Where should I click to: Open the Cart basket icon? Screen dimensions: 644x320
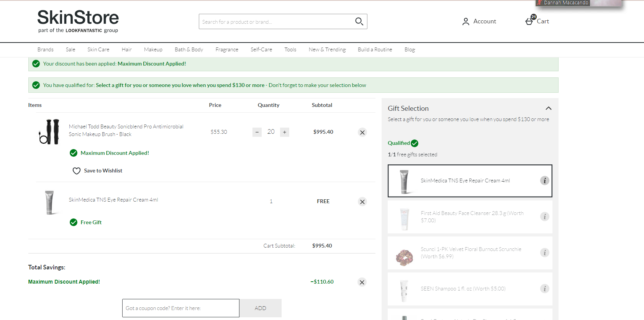tap(530, 21)
